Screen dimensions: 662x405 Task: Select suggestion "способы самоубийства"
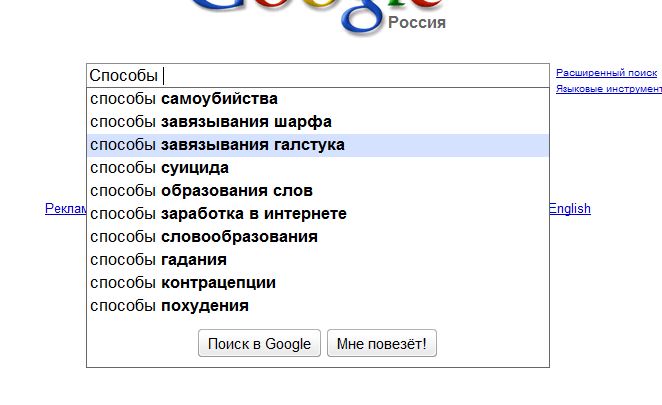(184, 99)
